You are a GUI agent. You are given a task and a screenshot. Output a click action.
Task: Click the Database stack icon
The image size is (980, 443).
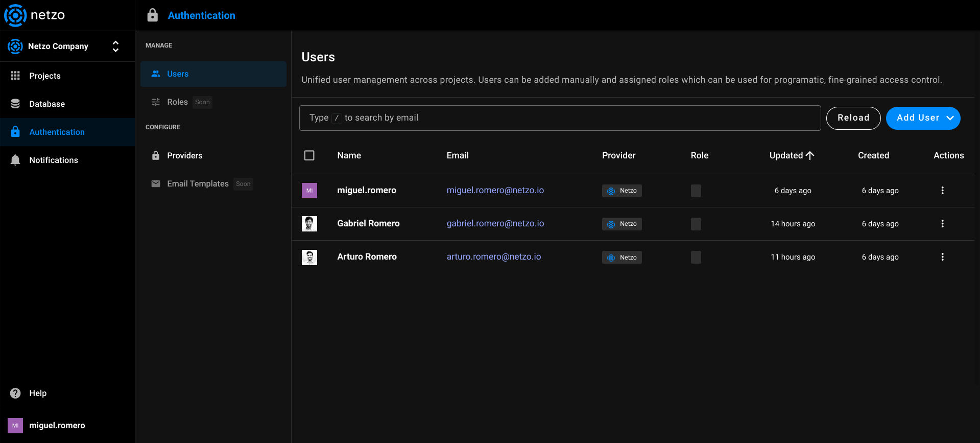pos(15,104)
